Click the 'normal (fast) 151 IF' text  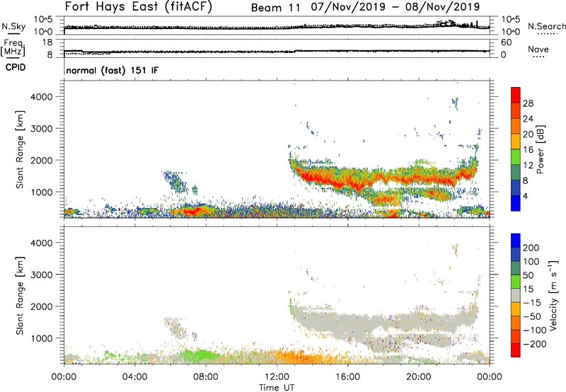click(112, 70)
